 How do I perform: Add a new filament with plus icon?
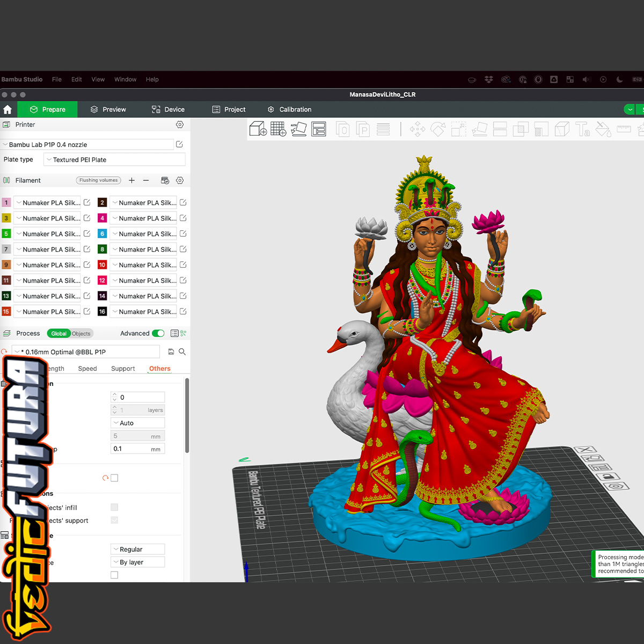click(131, 180)
